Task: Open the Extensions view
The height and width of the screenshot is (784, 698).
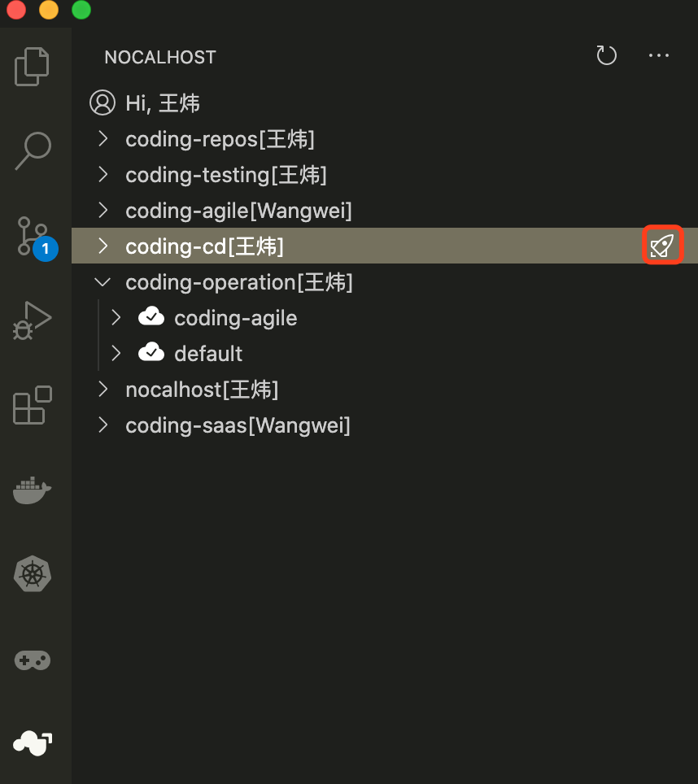Action: [33, 404]
